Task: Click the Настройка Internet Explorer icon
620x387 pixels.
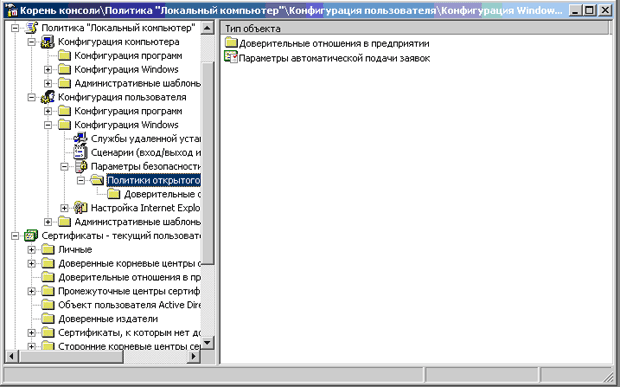Action: [x=80, y=208]
